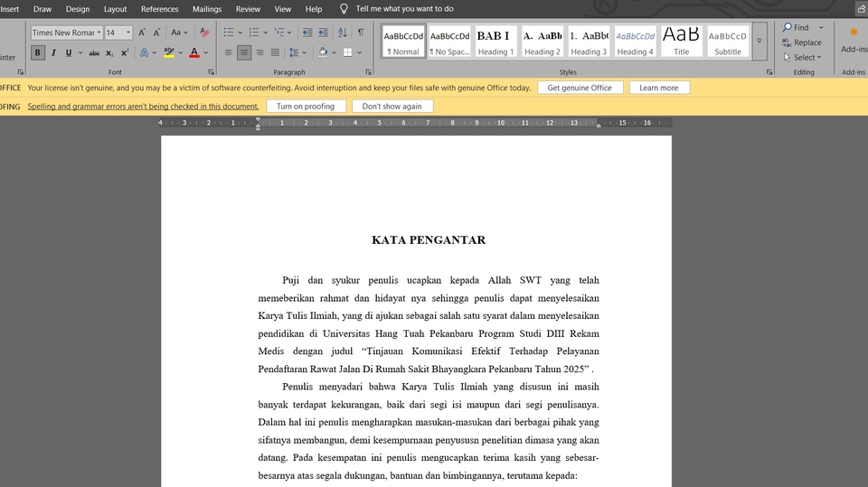Image resolution: width=868 pixels, height=487 pixels.
Task: Select Center alignment button
Action: tap(244, 52)
